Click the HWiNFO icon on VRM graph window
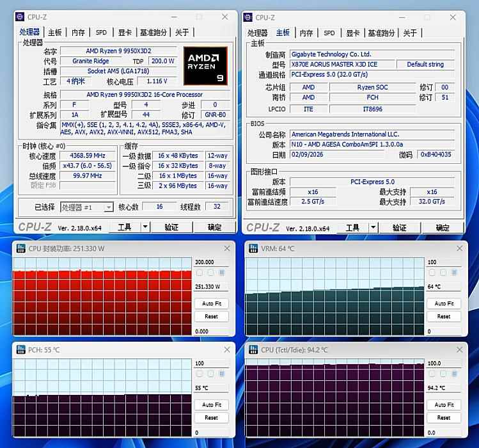The image size is (479, 448). (253, 248)
